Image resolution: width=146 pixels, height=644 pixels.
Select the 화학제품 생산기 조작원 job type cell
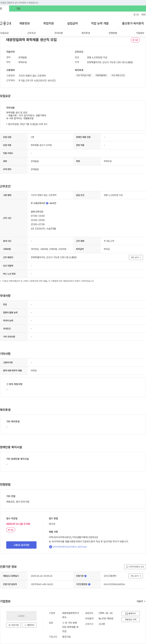[41, 145]
